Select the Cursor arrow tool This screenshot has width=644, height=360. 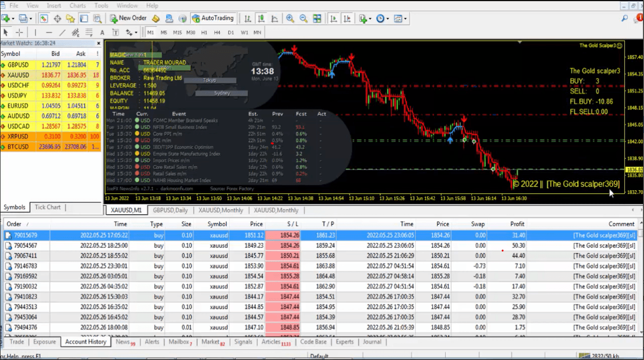pos(6,33)
